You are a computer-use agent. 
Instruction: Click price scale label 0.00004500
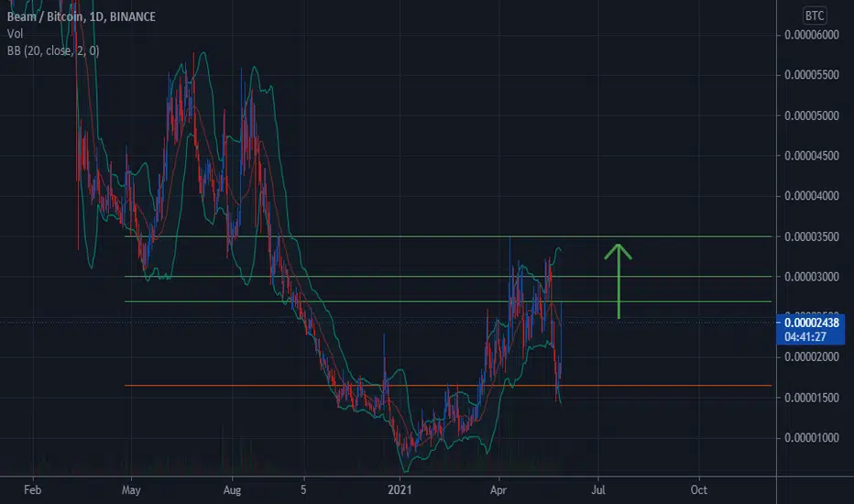coord(812,156)
